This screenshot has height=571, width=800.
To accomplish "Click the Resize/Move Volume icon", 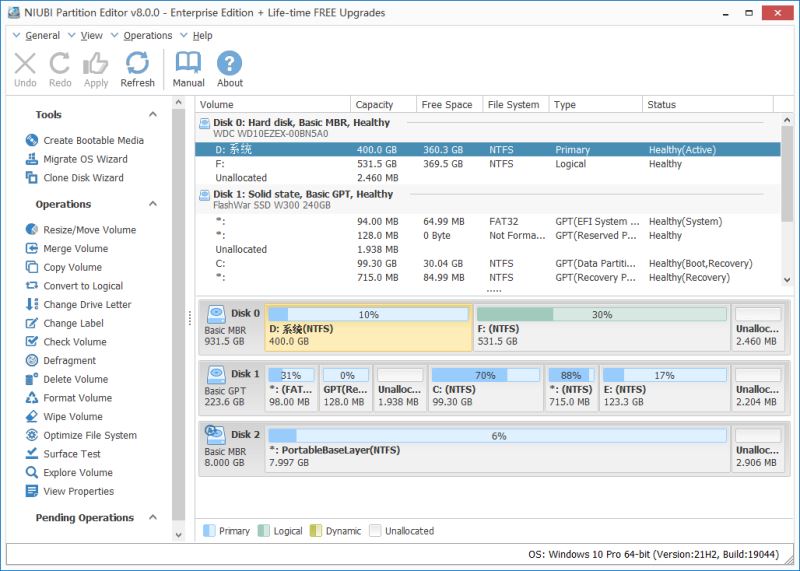I will point(32,229).
